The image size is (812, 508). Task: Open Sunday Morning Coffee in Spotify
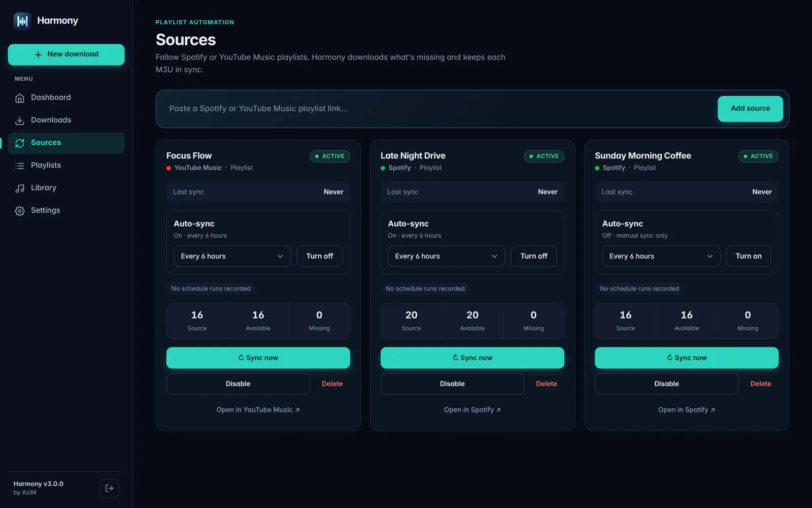pyautogui.click(x=687, y=410)
